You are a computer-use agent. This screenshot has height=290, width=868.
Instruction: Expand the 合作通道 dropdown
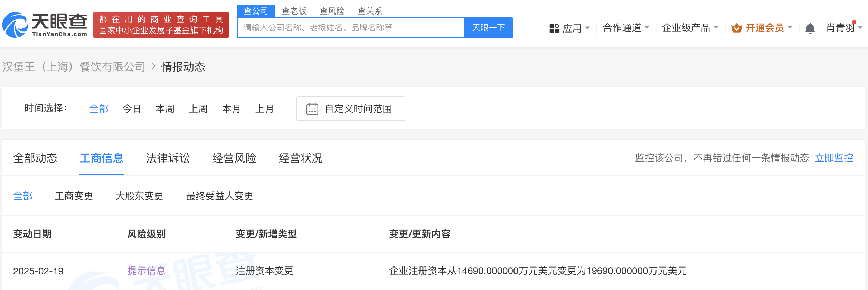626,28
